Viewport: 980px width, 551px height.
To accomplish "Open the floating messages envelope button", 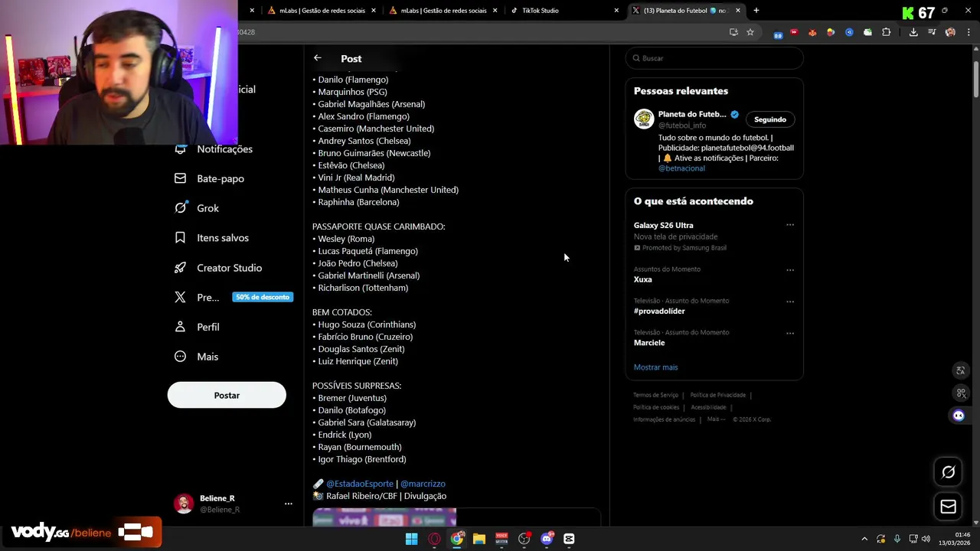I will point(948,507).
